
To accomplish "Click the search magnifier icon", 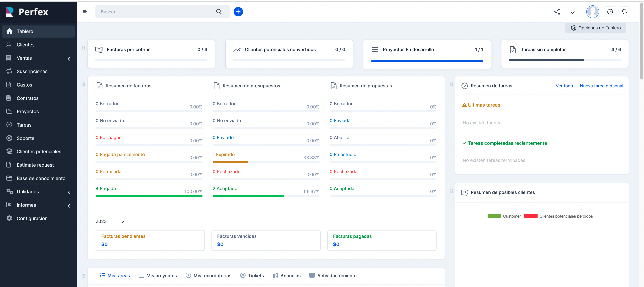I will click(219, 12).
